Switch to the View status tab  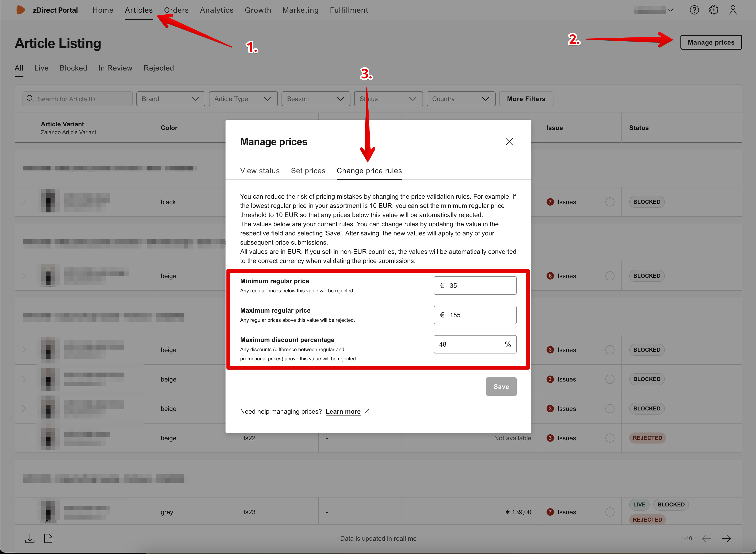260,171
